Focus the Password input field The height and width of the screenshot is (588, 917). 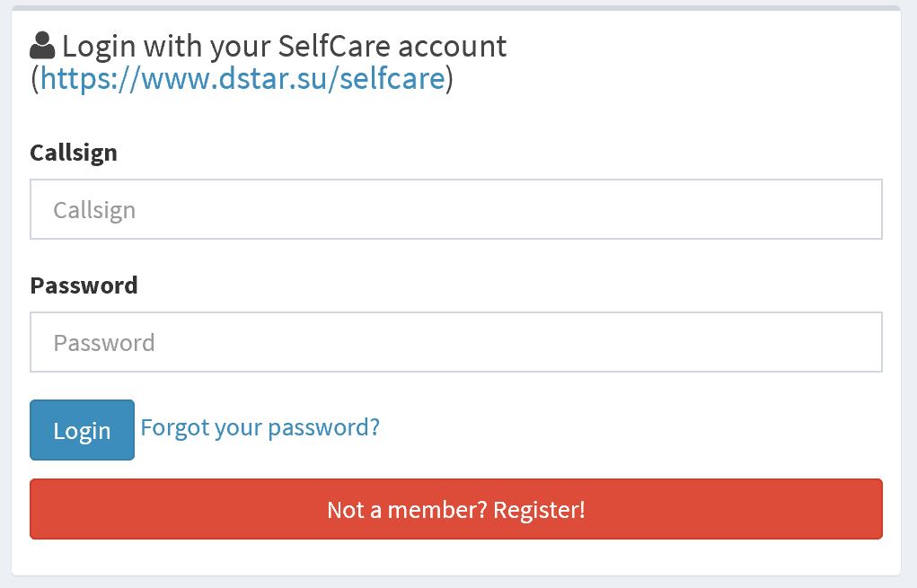click(x=456, y=342)
